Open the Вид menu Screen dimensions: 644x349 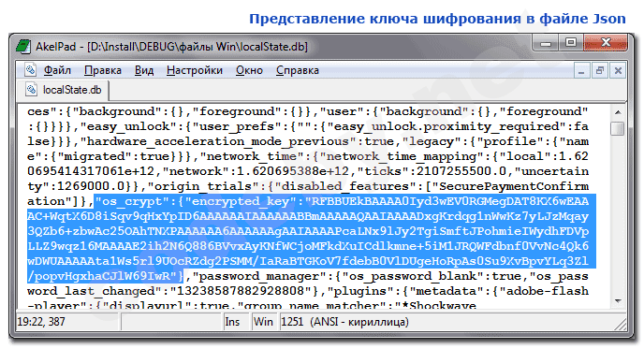point(144,70)
